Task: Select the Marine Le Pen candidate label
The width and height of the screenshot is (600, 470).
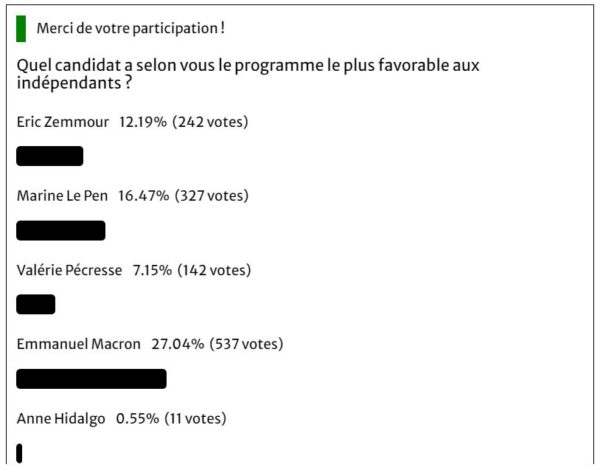Action: pyautogui.click(x=62, y=196)
